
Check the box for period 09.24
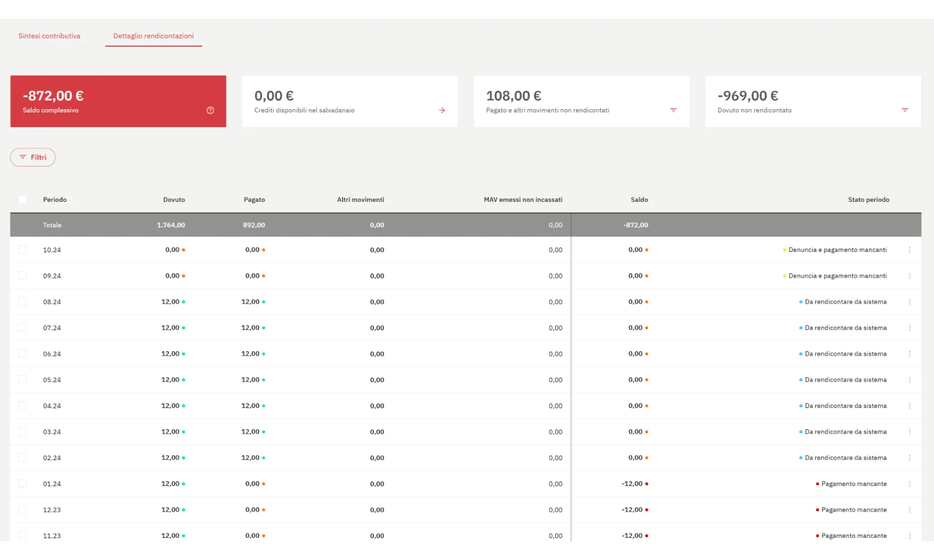(22, 276)
